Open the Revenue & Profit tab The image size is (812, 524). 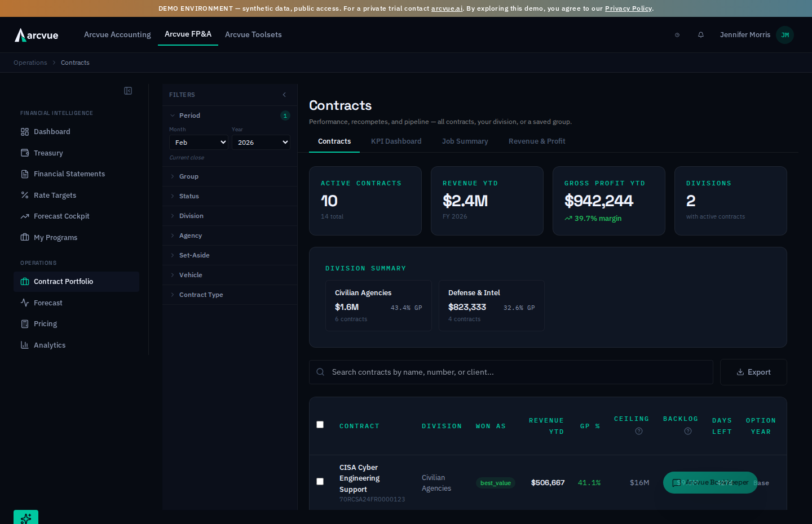click(x=537, y=141)
